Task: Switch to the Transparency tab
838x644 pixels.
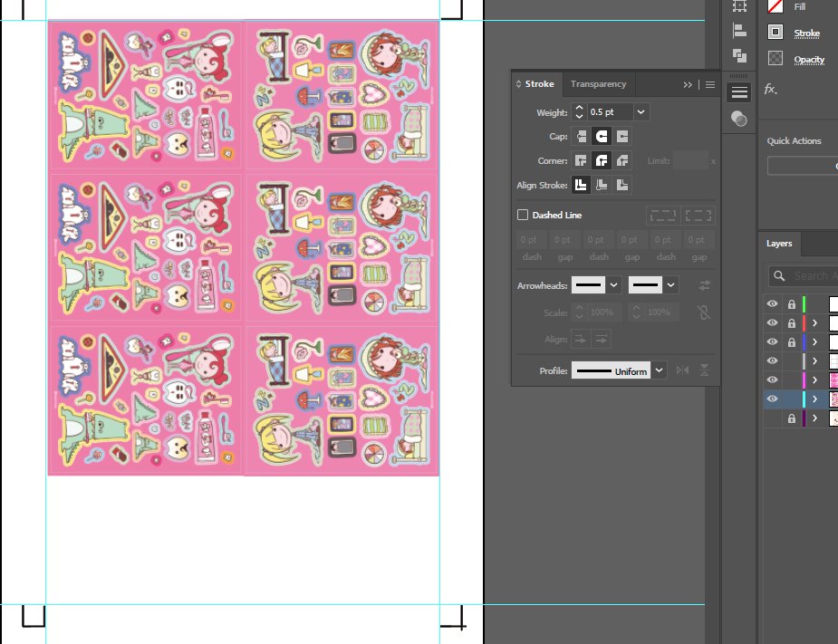Action: [598, 84]
